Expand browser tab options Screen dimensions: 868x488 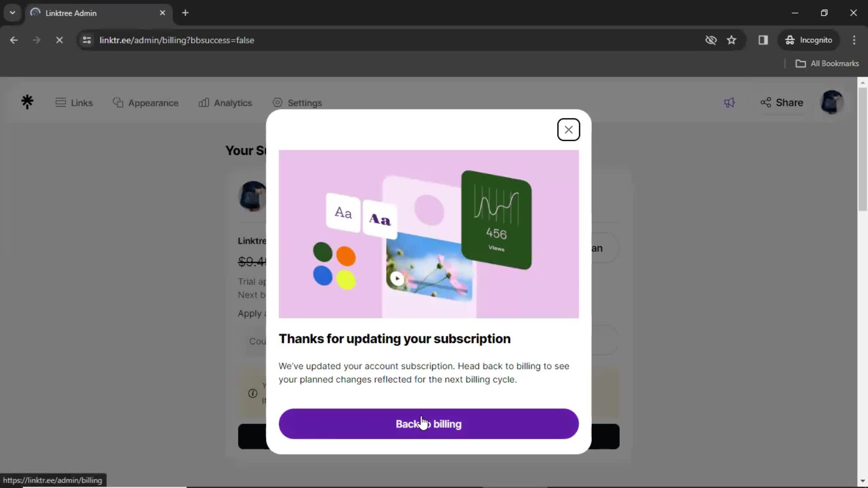coord(13,13)
